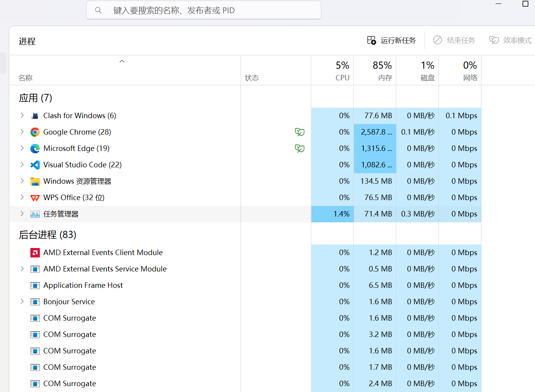Image resolution: width=535 pixels, height=392 pixels.
Task: Click the search magnifier icon
Action: point(98,10)
